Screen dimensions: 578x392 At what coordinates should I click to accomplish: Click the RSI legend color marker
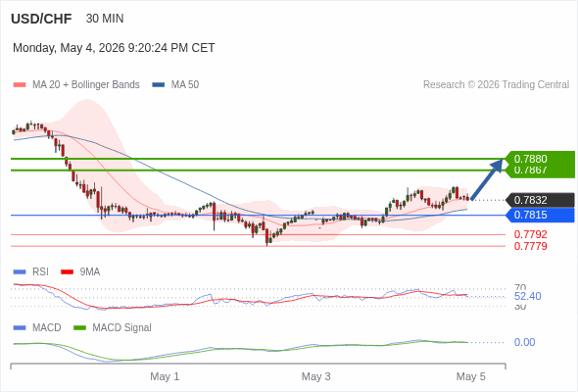(x=20, y=272)
